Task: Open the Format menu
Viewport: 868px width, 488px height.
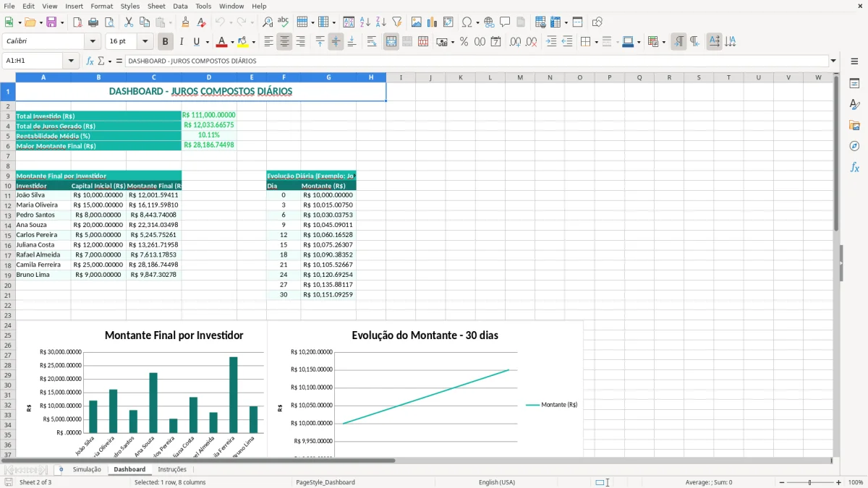Action: tap(101, 6)
